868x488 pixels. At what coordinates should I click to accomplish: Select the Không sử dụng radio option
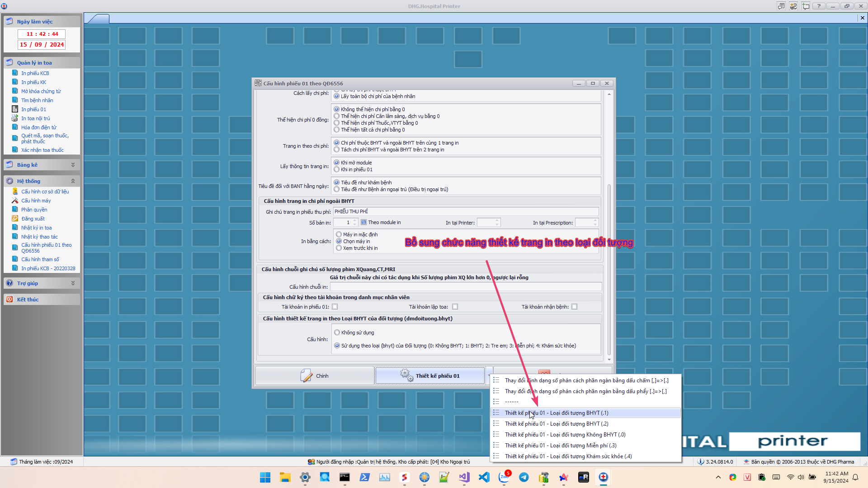[x=337, y=333]
